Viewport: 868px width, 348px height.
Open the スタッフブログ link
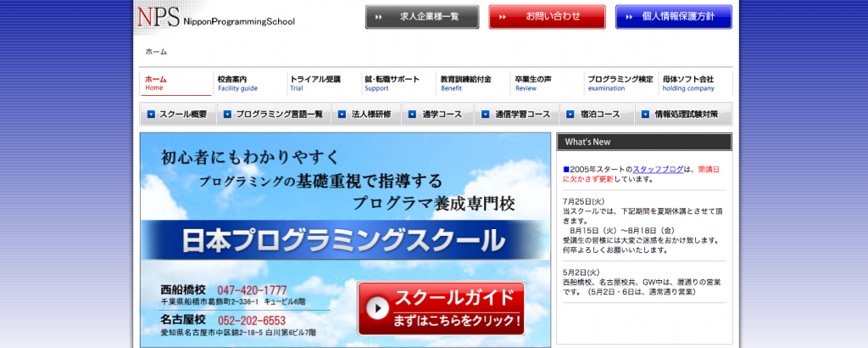tap(658, 169)
